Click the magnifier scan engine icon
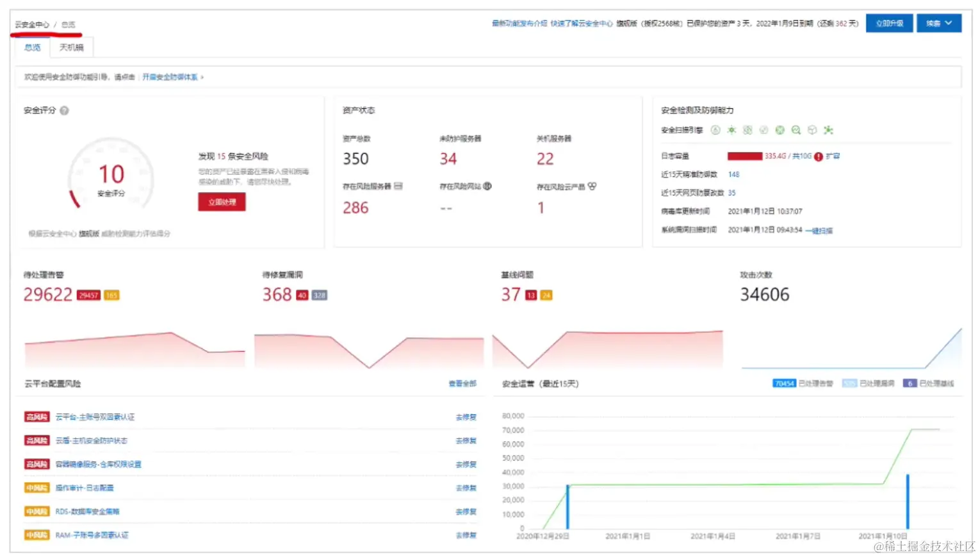 tap(796, 130)
